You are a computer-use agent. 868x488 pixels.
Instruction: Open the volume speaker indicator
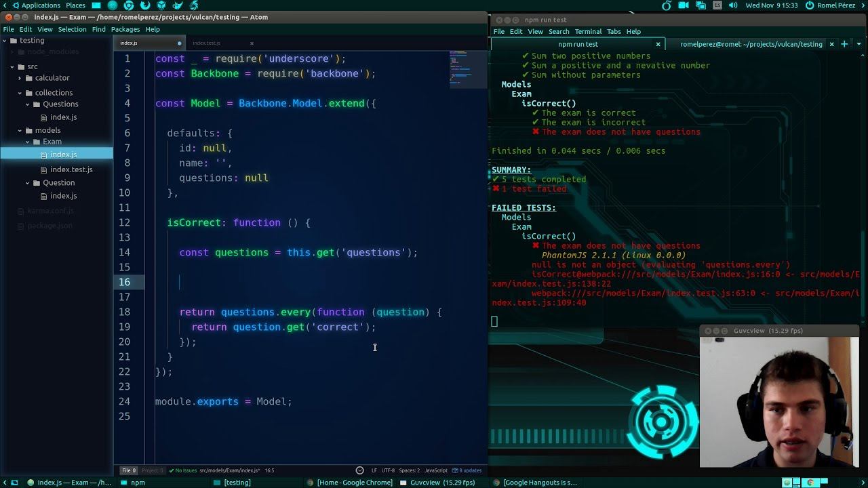click(x=732, y=5)
